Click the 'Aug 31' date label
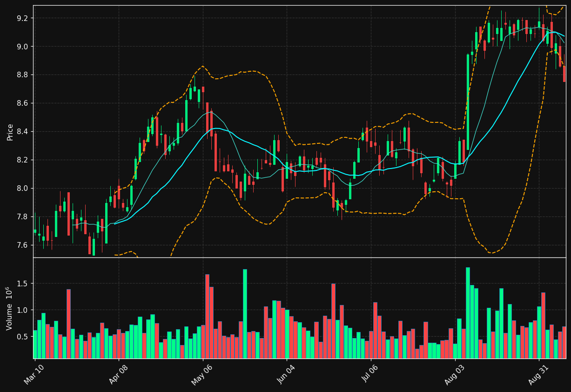 point(538,374)
